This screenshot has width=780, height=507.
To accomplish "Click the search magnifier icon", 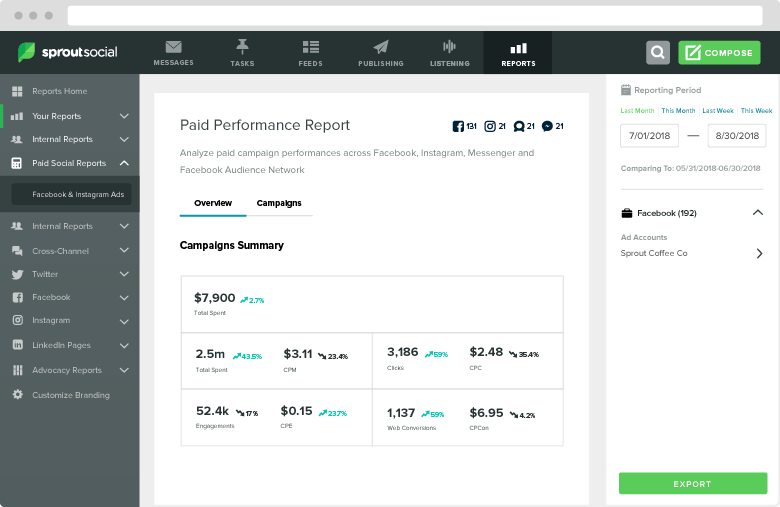I will point(657,53).
